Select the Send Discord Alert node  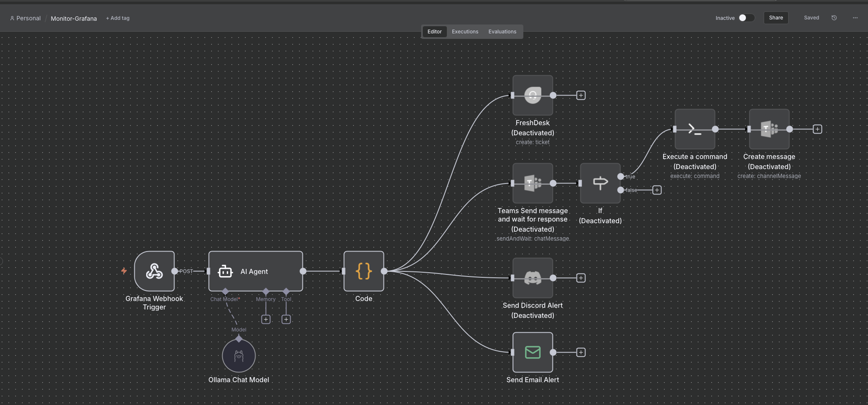(x=532, y=278)
